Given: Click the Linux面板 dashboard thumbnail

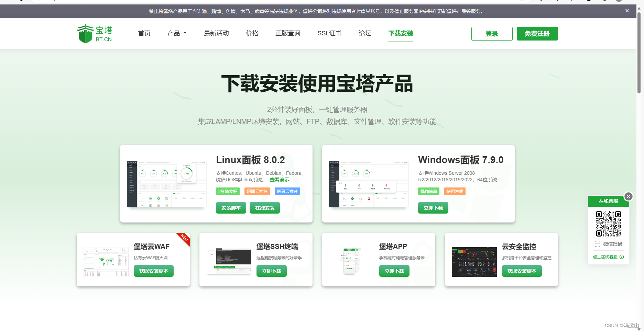Looking at the screenshot, I should click(166, 184).
